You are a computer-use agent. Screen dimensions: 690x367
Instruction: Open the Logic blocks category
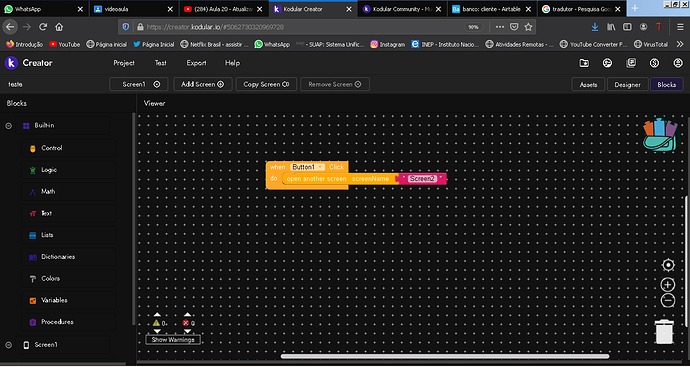coord(69,170)
